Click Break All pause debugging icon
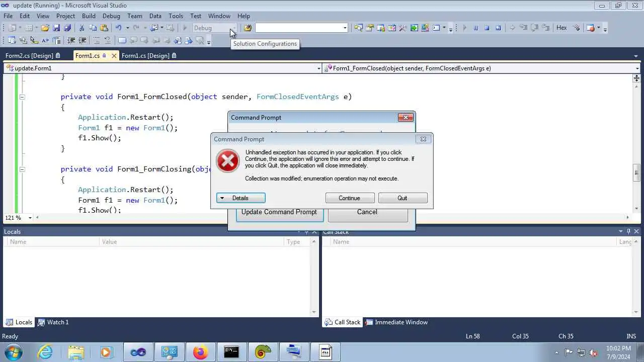 (x=475, y=28)
